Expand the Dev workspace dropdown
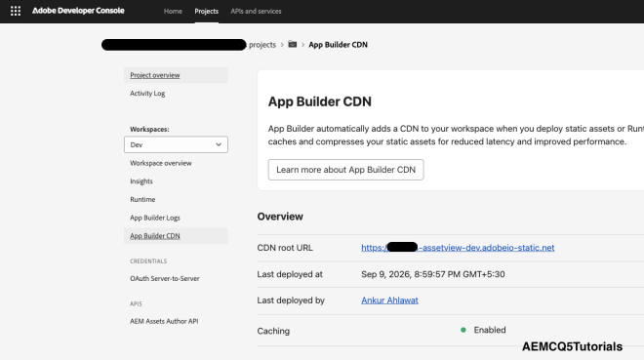Screen dimensions: 644x360 [x=176, y=144]
